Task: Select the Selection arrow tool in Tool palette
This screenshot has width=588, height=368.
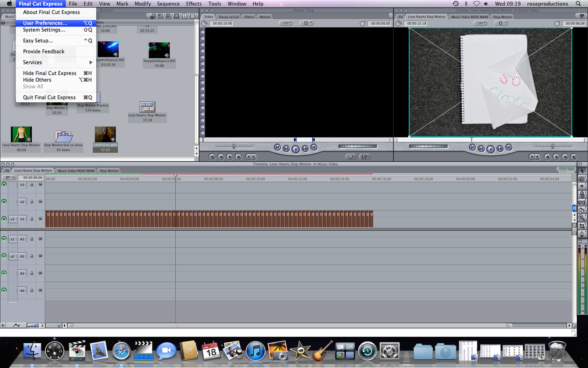Action: 582,171
